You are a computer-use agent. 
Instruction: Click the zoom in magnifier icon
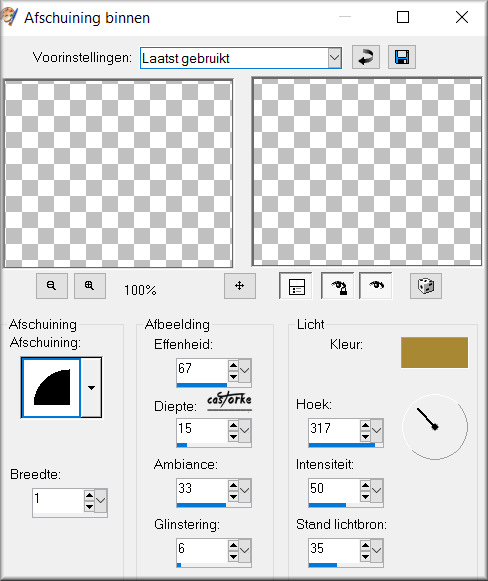click(x=90, y=286)
